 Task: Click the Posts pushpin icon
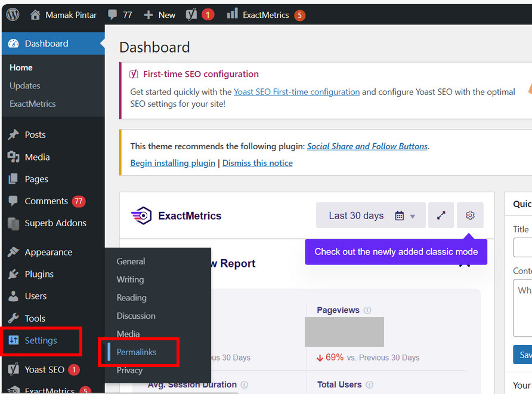13,134
